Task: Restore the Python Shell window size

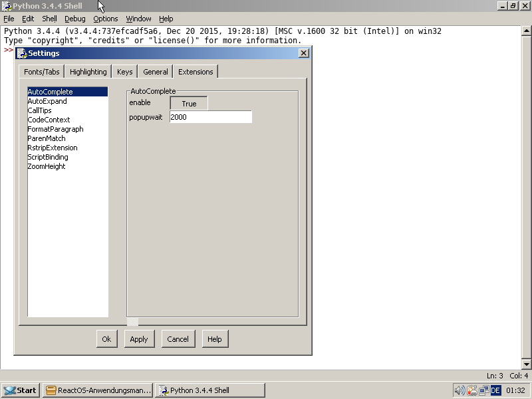Action: [513, 6]
